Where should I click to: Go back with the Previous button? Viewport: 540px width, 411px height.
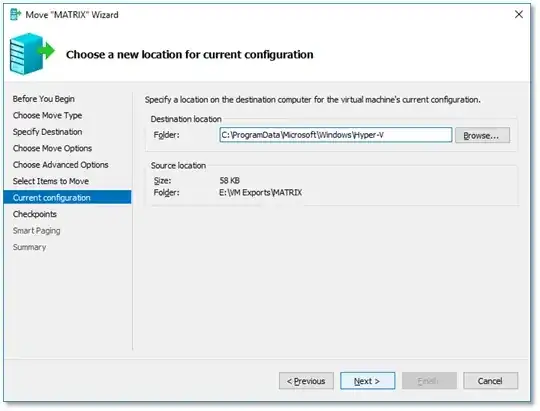[x=306, y=381]
